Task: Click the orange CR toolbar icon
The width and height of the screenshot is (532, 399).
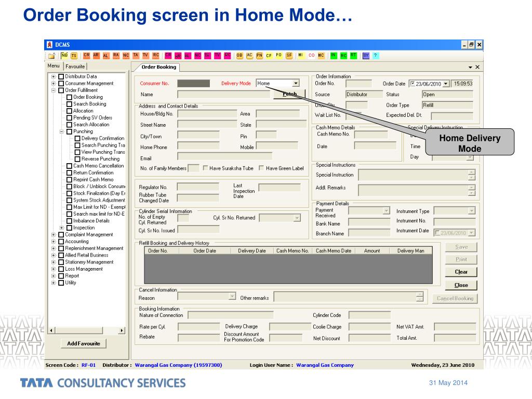Action: [x=87, y=55]
